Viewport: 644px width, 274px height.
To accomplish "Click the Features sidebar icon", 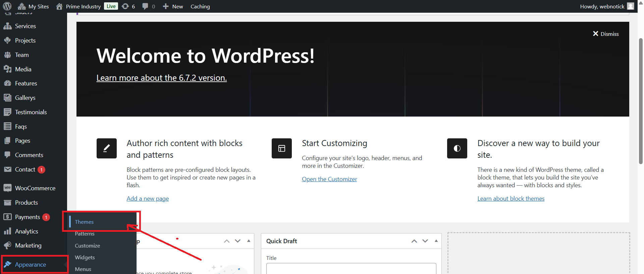I will click(x=7, y=83).
